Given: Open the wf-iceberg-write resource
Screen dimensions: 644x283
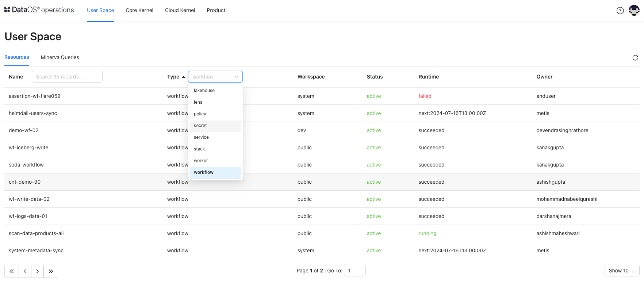Looking at the screenshot, I should (28, 148).
